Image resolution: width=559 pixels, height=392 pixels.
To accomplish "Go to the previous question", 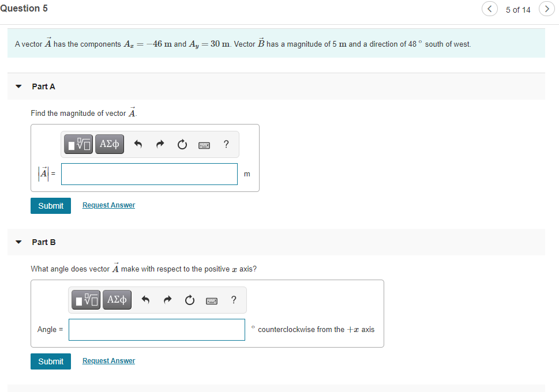I will coord(489,9).
